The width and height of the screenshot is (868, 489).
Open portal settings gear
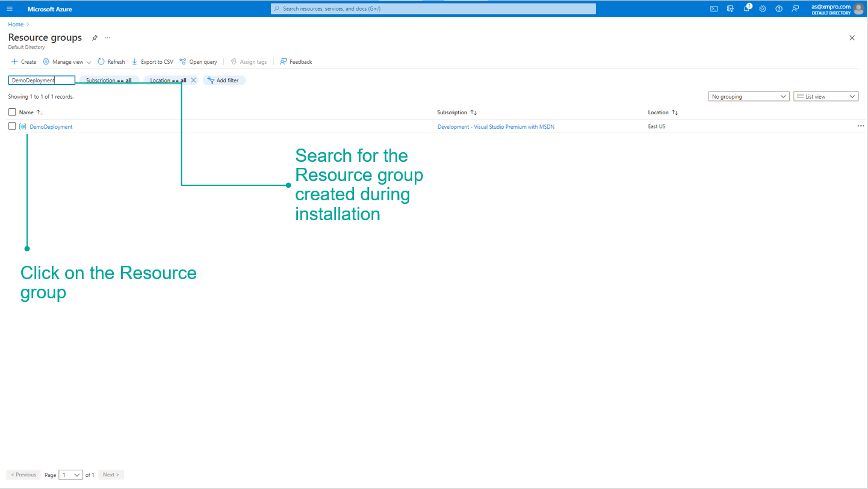pos(763,9)
